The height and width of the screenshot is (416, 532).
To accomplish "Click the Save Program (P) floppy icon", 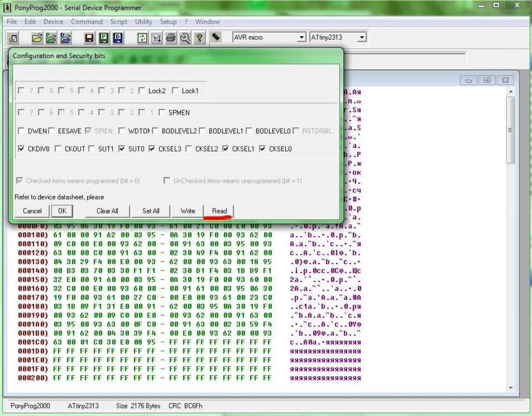I will click(x=103, y=38).
